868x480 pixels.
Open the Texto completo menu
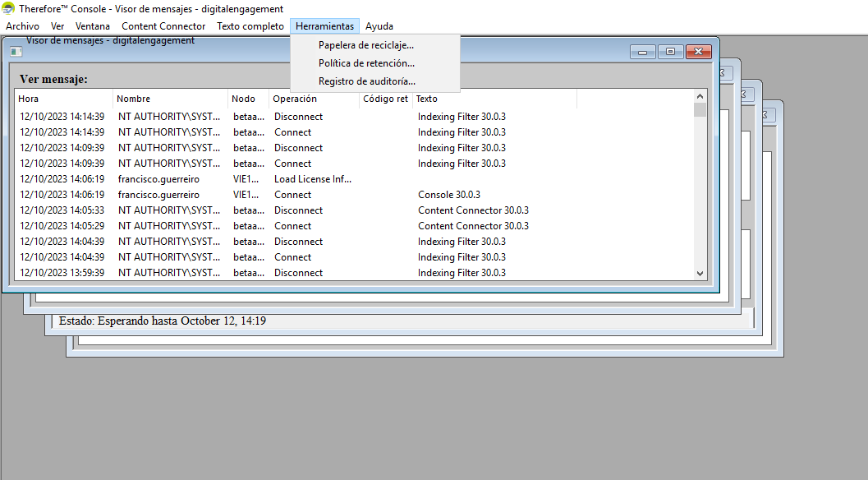[250, 26]
